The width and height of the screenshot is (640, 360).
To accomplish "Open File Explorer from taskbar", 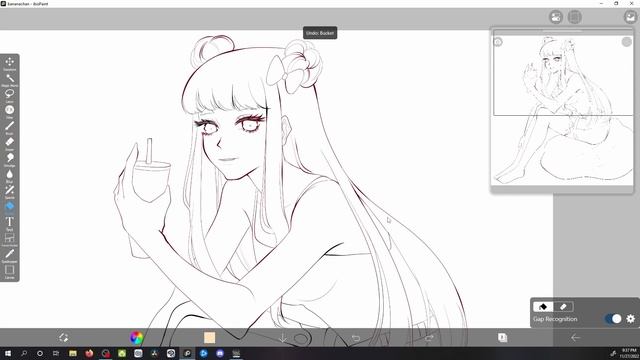I will [x=73, y=353].
